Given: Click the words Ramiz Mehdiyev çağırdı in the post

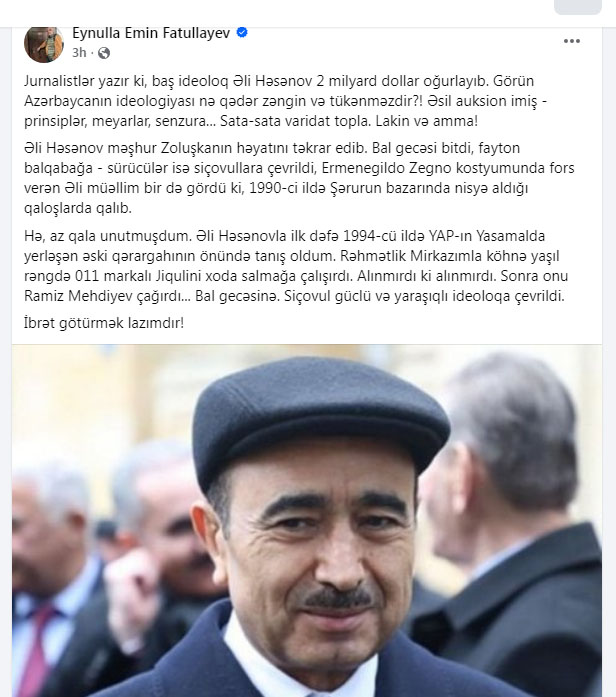Looking at the screenshot, I should (107, 296).
